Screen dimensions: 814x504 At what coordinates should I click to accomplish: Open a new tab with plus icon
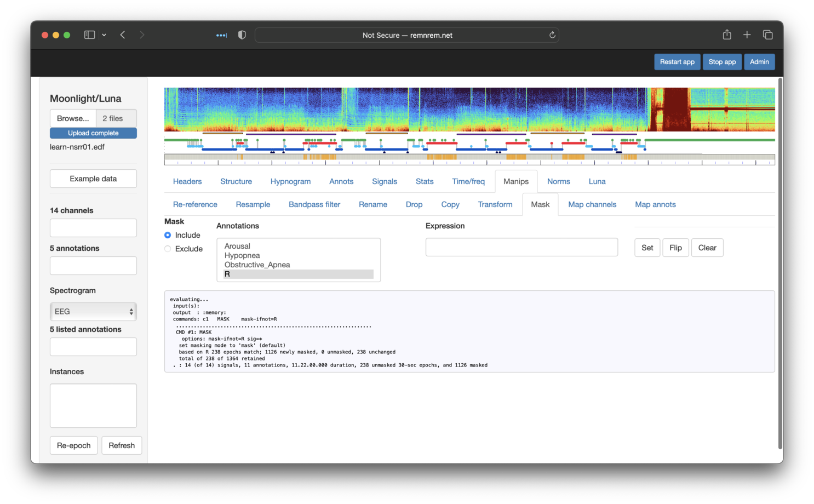[x=747, y=35]
